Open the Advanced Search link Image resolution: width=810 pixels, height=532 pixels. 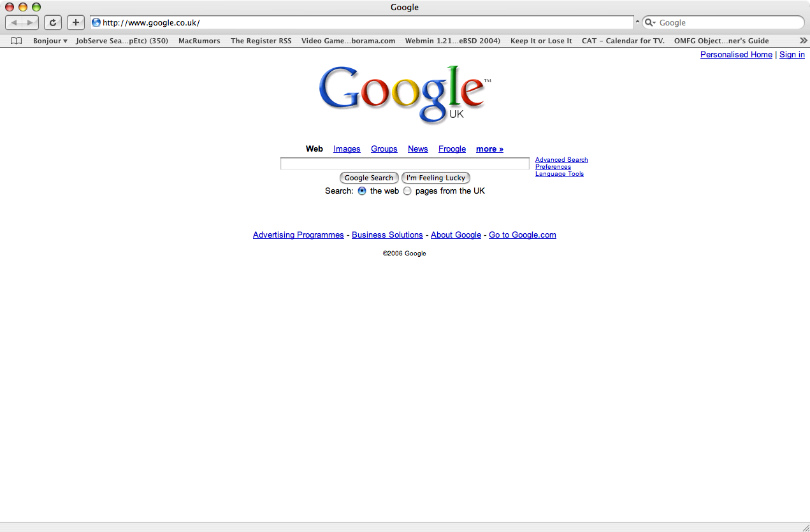(561, 160)
